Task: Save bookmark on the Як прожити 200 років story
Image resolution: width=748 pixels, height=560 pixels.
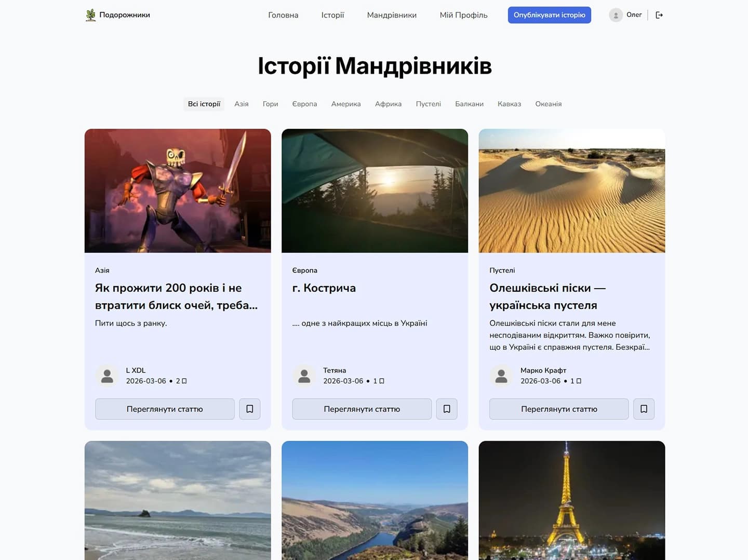Action: click(249, 408)
